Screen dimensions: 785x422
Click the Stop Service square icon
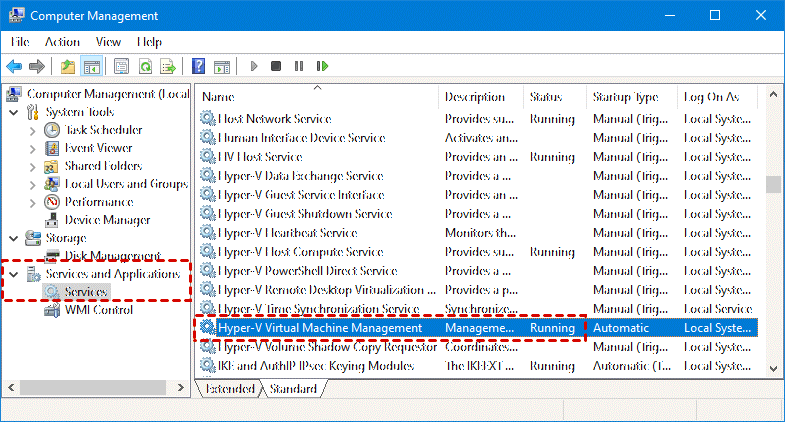coord(276,66)
